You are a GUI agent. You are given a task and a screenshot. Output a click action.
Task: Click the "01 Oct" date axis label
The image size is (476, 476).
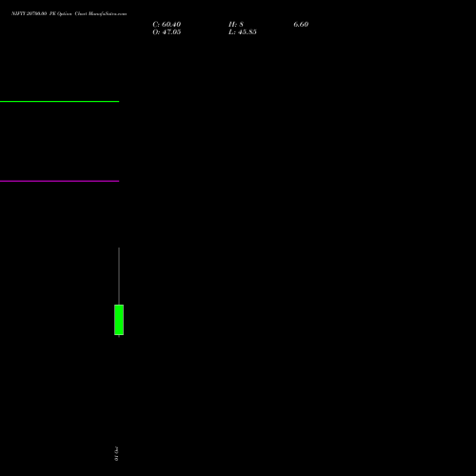[x=116, y=454]
